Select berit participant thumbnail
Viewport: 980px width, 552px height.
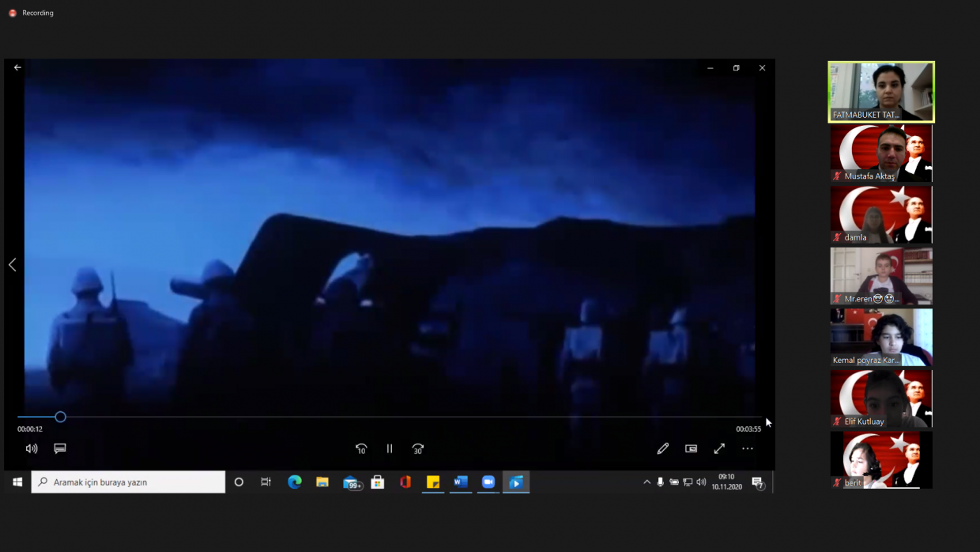point(881,459)
